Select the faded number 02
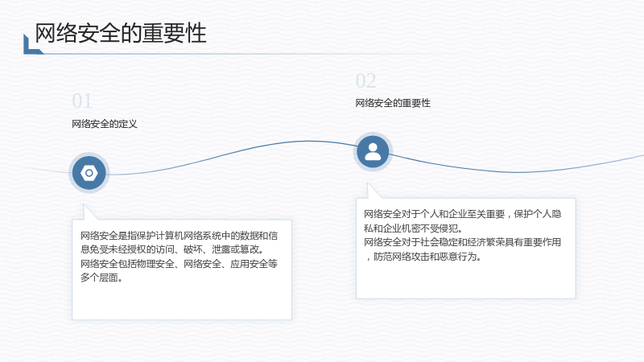The width and height of the screenshot is (644, 362). (366, 80)
